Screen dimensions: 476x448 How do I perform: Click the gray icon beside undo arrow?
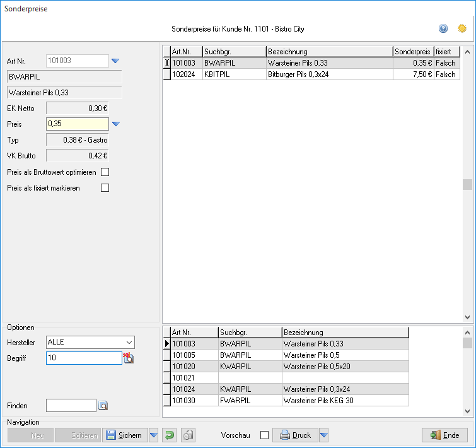(189, 435)
